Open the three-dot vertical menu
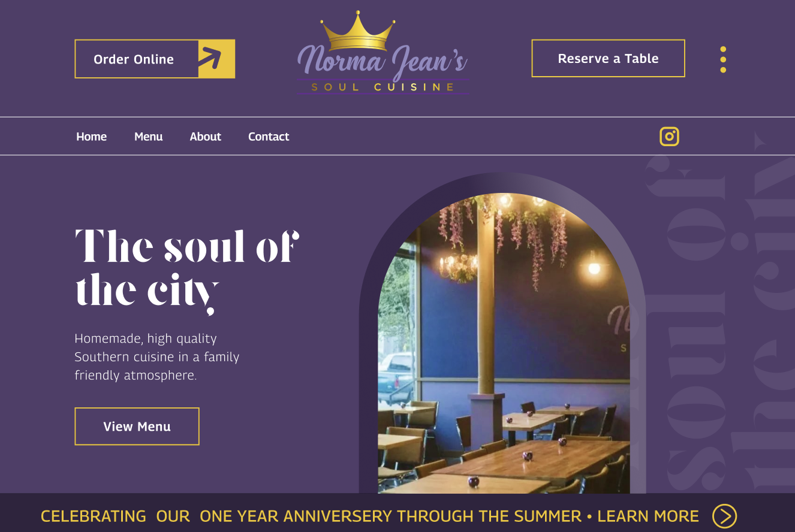 pos(723,59)
